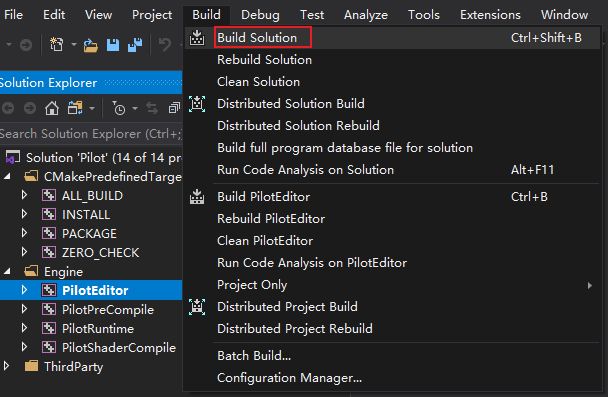Collapse the Engine folder
The image size is (608, 397).
(7, 271)
